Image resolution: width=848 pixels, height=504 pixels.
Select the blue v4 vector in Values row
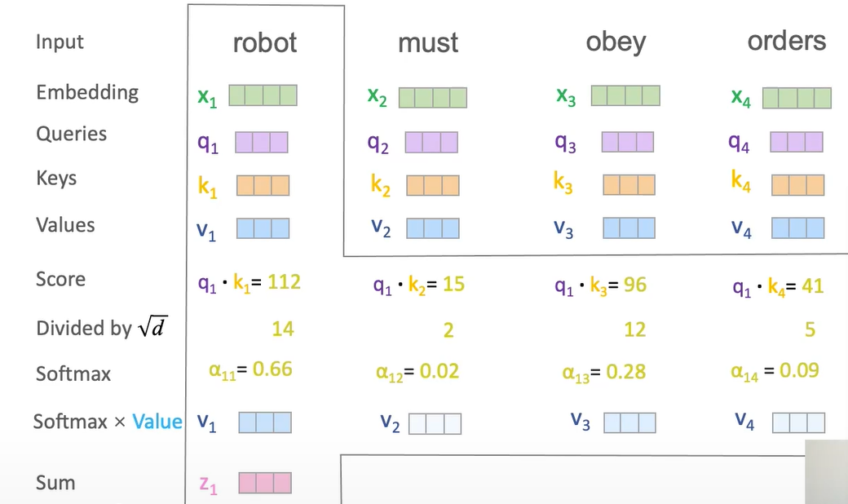[798, 228]
